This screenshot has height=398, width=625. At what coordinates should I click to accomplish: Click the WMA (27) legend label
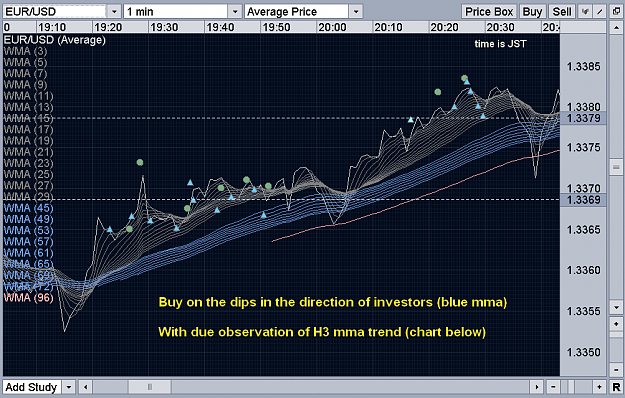pyautogui.click(x=28, y=185)
